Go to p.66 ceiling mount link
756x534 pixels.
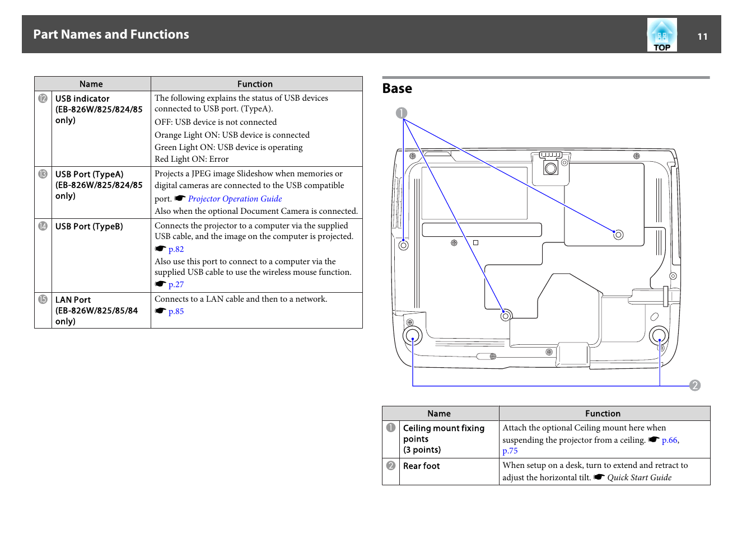pyautogui.click(x=670, y=440)
